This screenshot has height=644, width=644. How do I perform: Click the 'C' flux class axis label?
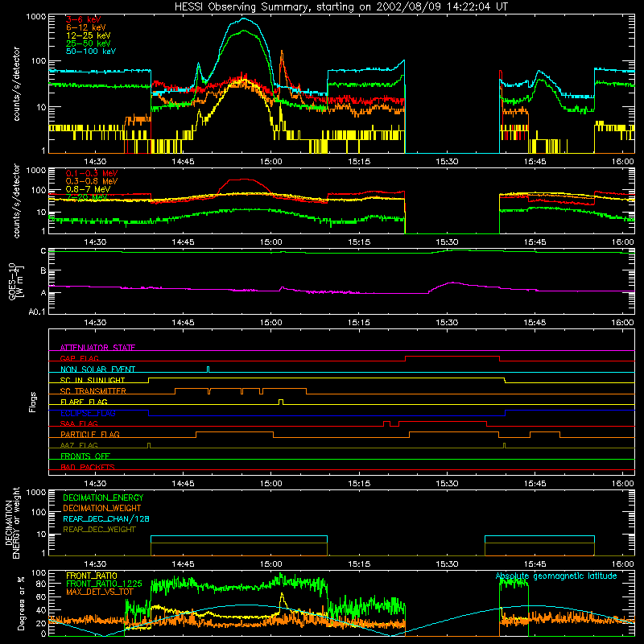[x=43, y=251]
